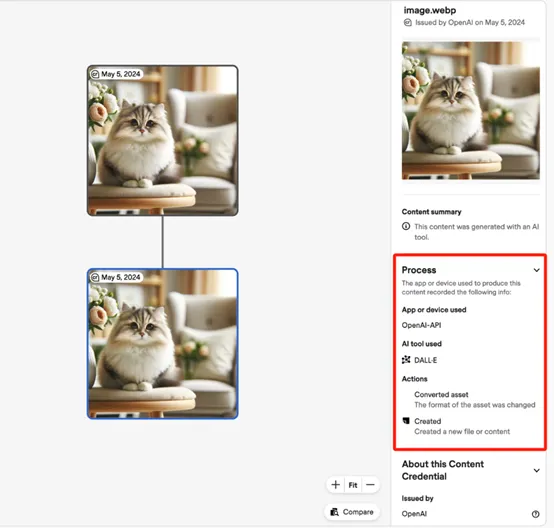The image size is (554, 528).
Task: Select the top cat image node
Action: point(163,140)
